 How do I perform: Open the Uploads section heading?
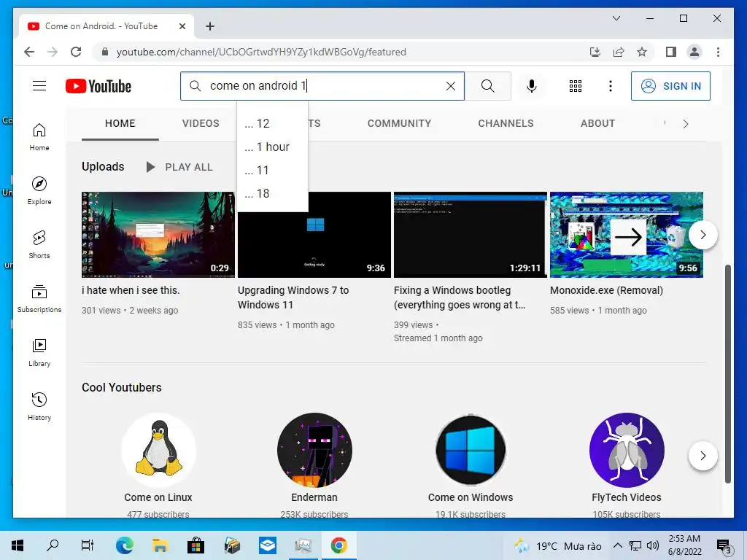[103, 167]
